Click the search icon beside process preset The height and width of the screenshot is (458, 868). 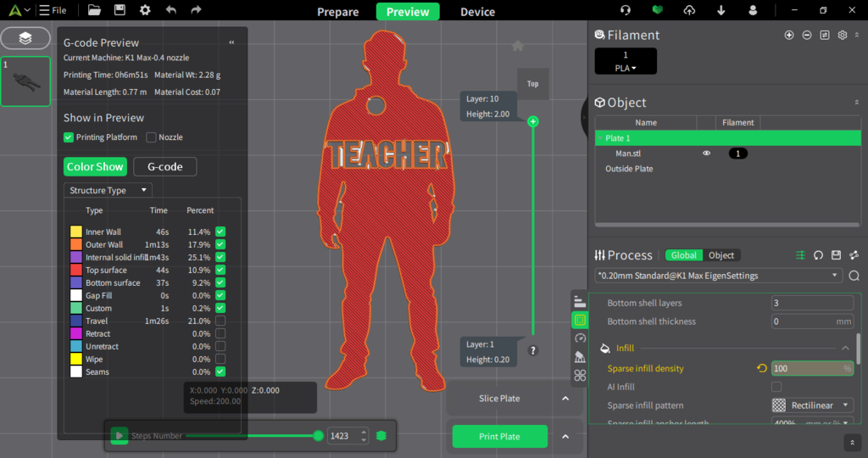854,276
